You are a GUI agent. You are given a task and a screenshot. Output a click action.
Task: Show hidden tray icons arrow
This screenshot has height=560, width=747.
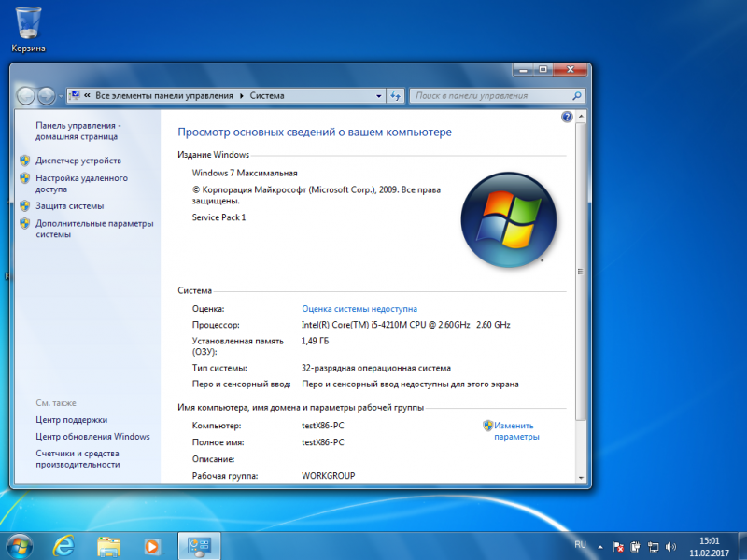point(600,547)
